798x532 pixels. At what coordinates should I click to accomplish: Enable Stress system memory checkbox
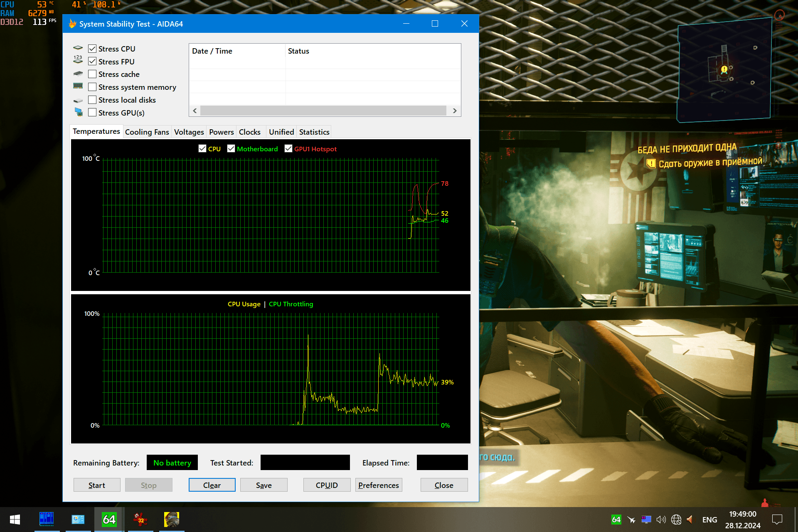[x=92, y=87]
